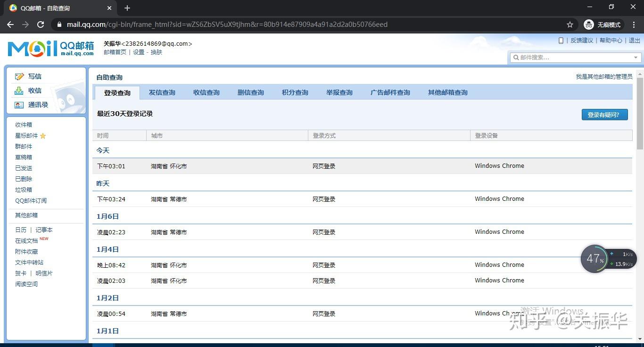Click 我是其他邮箱的管理员 link
644x347 pixels.
[604, 76]
